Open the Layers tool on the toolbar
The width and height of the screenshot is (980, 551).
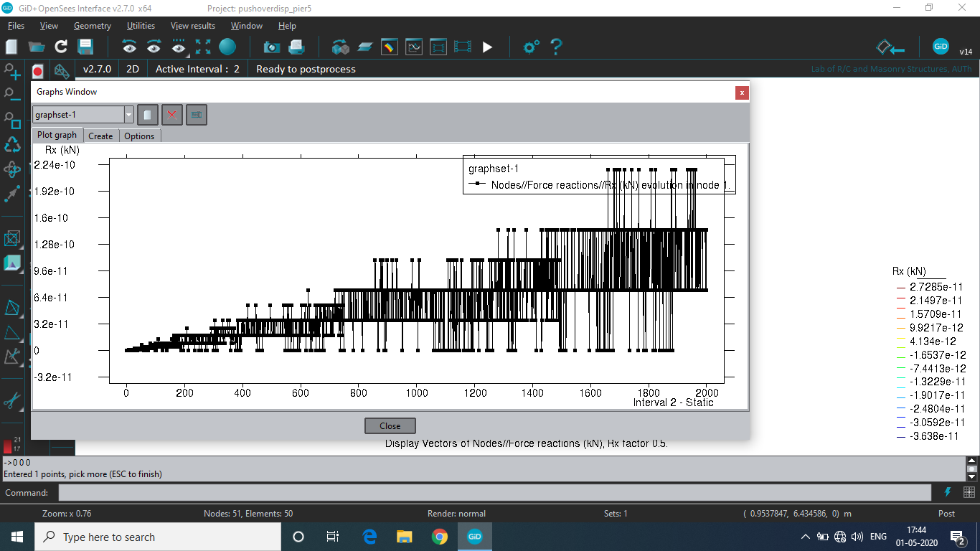point(365,47)
